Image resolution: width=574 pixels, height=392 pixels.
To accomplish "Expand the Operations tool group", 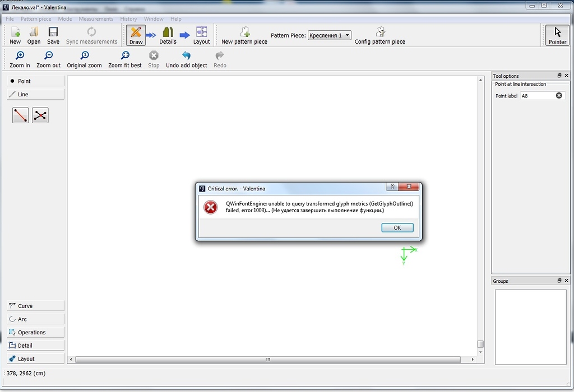I will click(x=35, y=332).
